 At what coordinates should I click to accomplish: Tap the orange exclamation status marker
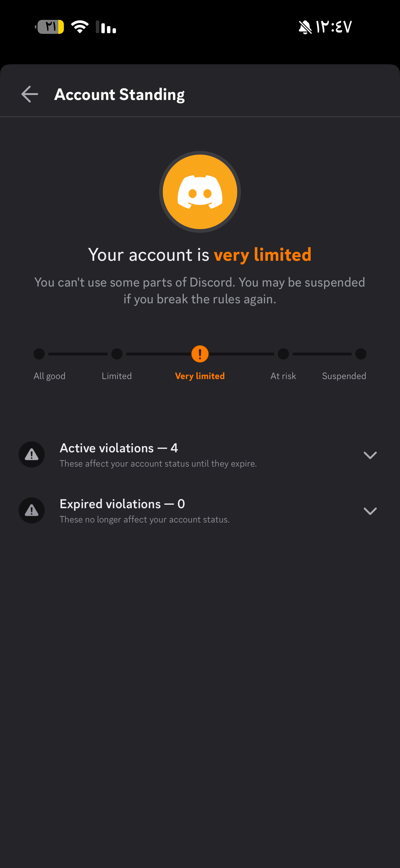coord(200,354)
